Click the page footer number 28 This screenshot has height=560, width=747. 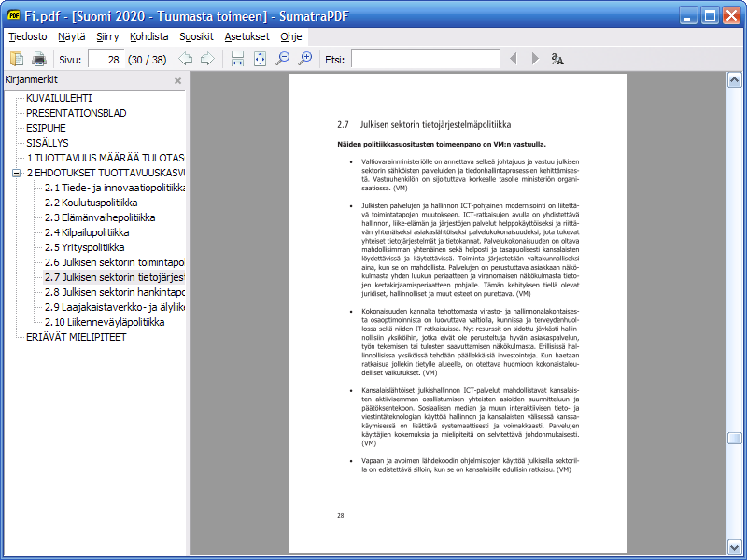[x=341, y=516]
